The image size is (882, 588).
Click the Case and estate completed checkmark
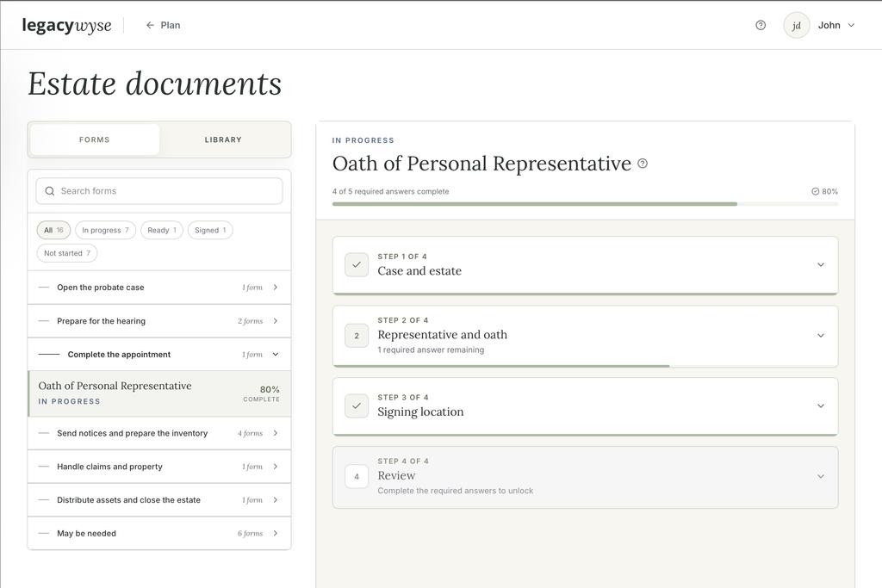(x=357, y=265)
